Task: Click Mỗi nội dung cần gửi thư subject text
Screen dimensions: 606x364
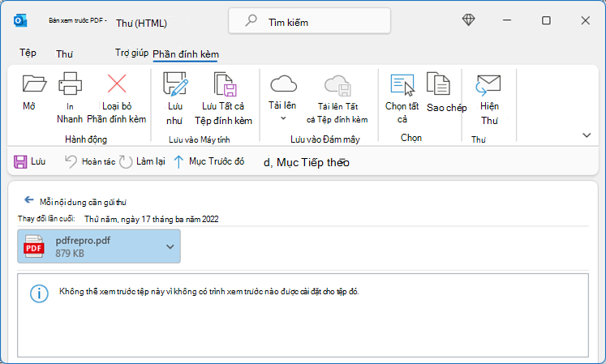Action: pyautogui.click(x=83, y=202)
